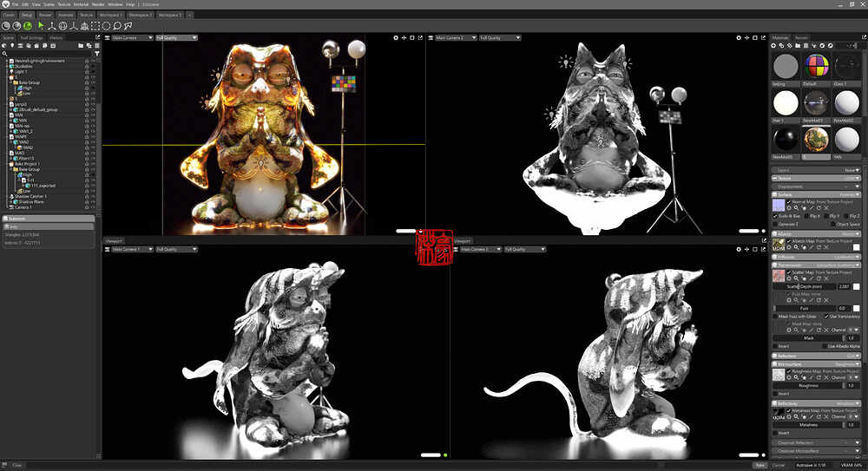Click the magnifier icon under Roughness Map
The image size is (868, 471).
click(796, 377)
